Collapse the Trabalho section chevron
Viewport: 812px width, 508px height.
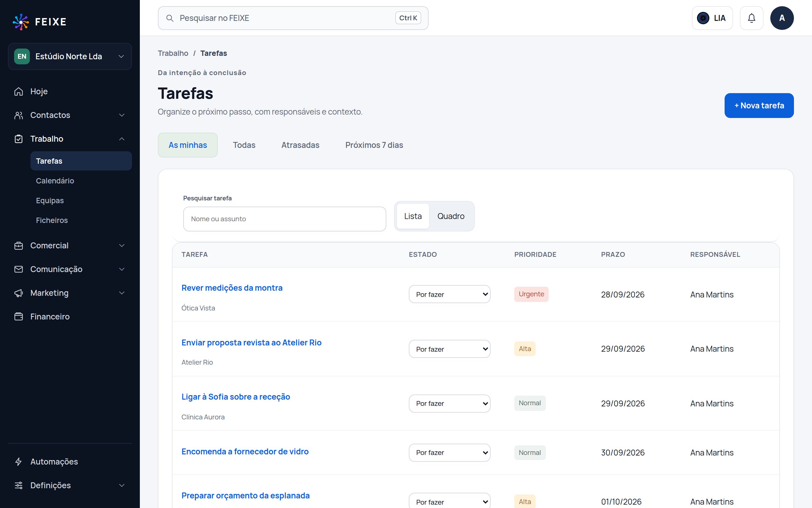[122, 139]
